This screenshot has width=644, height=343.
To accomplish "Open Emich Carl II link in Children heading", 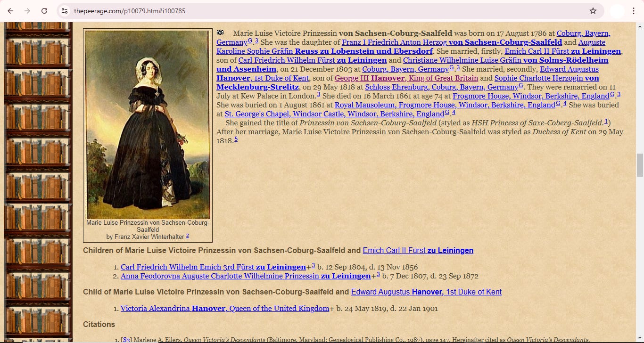I will pos(418,251).
